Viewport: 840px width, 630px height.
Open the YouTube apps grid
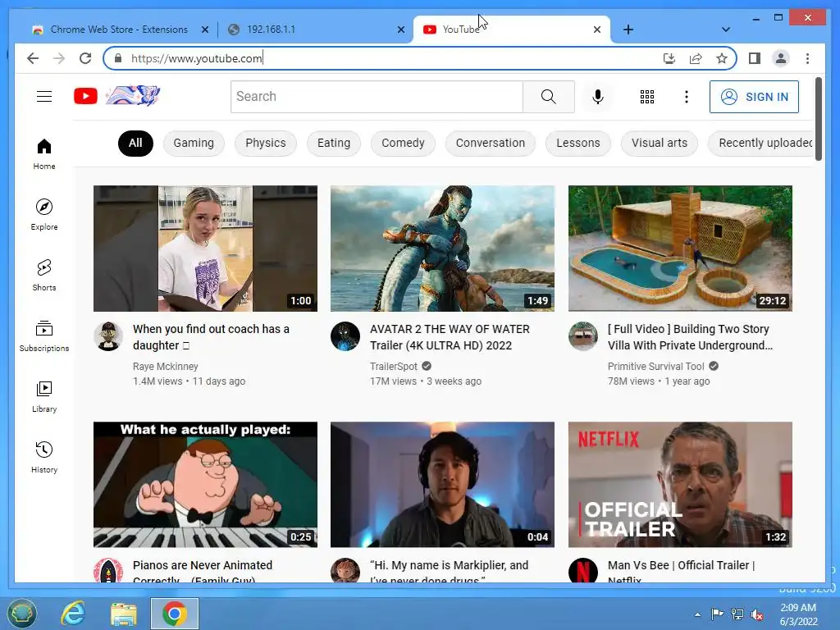[x=647, y=97]
